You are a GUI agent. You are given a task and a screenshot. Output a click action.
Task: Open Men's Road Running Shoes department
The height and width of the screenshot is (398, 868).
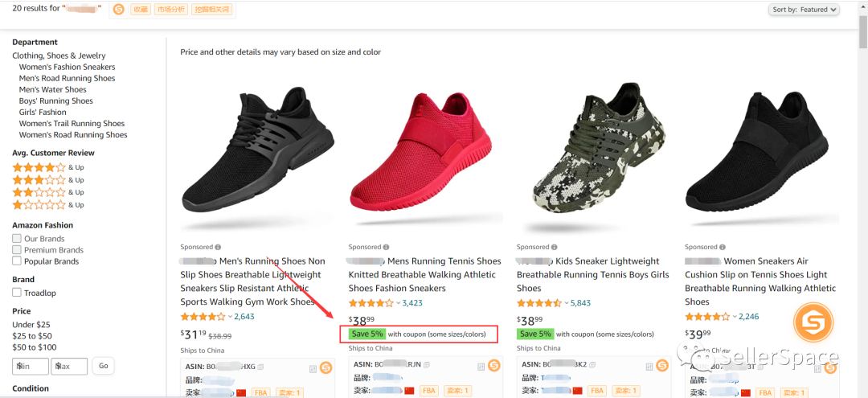pos(67,78)
